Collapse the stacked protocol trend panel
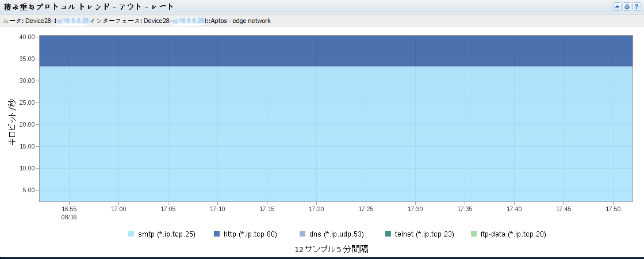This screenshot has height=259, width=644. pos(617,6)
